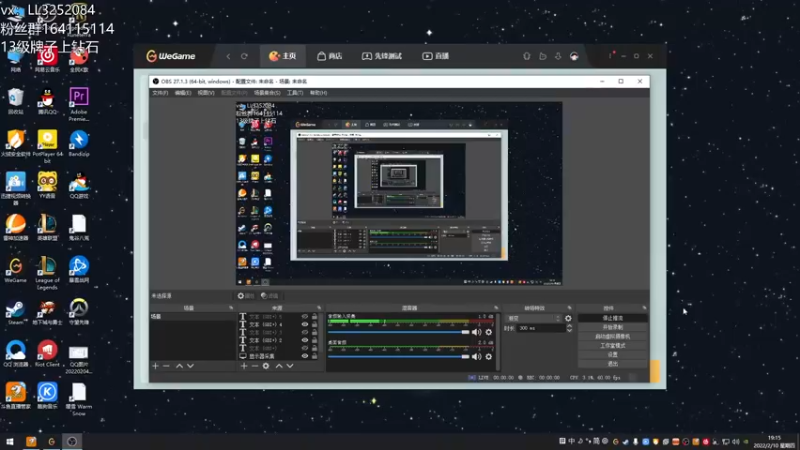The width and height of the screenshot is (800, 450).
Task: Open the Overwatch desktop shortcut
Action: click(x=79, y=312)
